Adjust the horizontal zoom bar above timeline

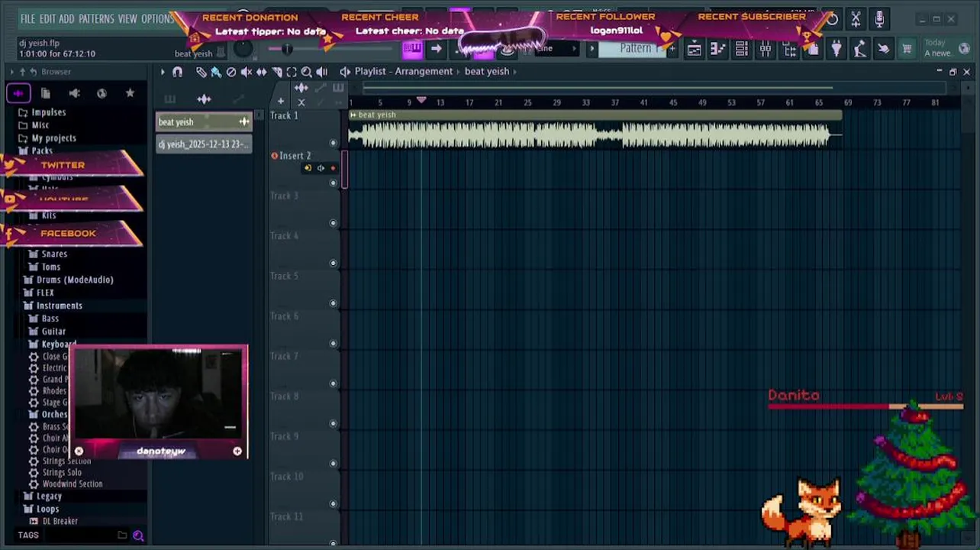(598, 87)
